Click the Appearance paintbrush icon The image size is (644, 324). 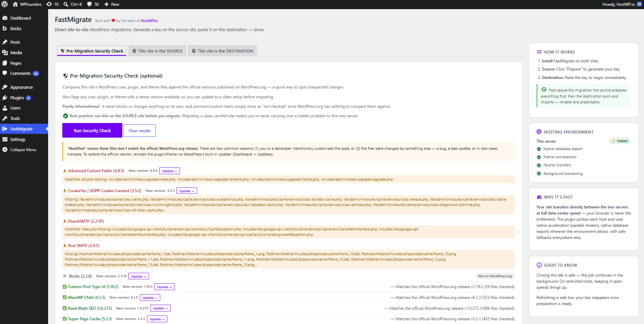point(5,87)
